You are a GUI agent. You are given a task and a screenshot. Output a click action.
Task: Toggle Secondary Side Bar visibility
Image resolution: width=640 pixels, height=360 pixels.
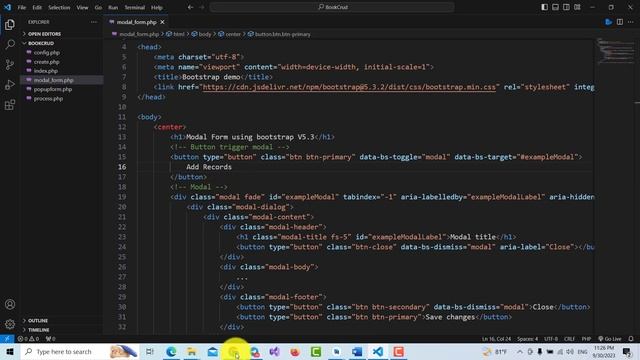[x=566, y=7]
